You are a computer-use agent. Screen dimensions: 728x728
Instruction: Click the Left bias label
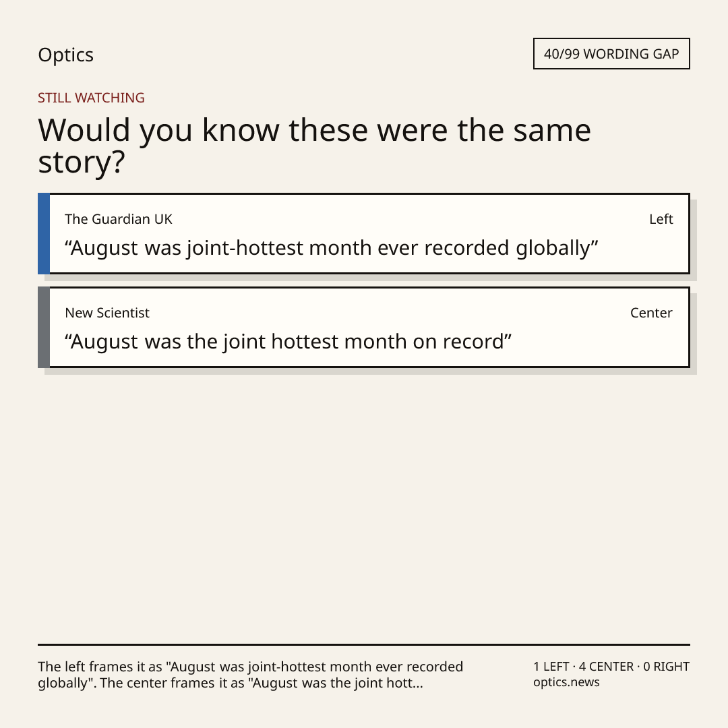click(x=661, y=219)
